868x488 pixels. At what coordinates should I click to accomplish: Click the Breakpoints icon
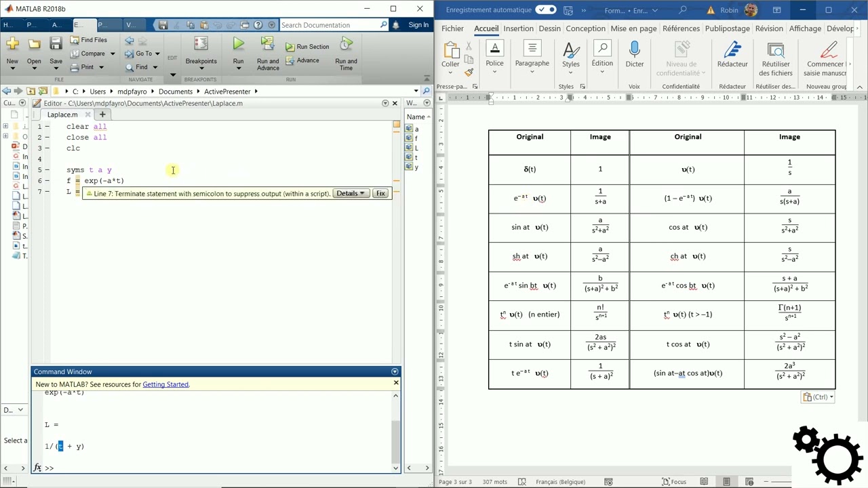pos(201,44)
